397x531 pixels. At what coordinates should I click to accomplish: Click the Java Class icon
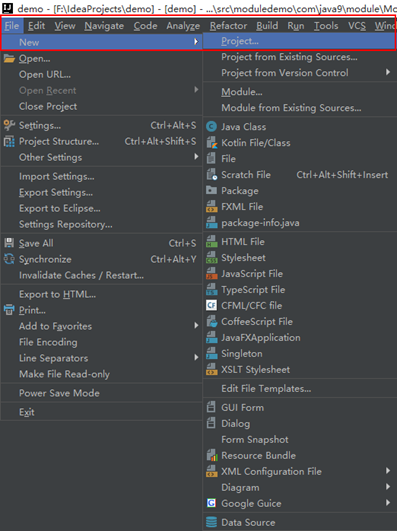tap(211, 127)
